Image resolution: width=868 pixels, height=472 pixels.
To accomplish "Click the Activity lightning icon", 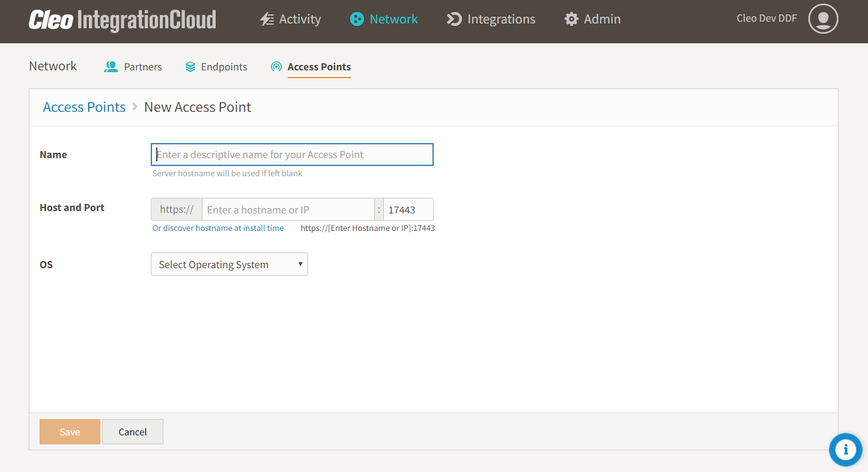I will pos(267,19).
